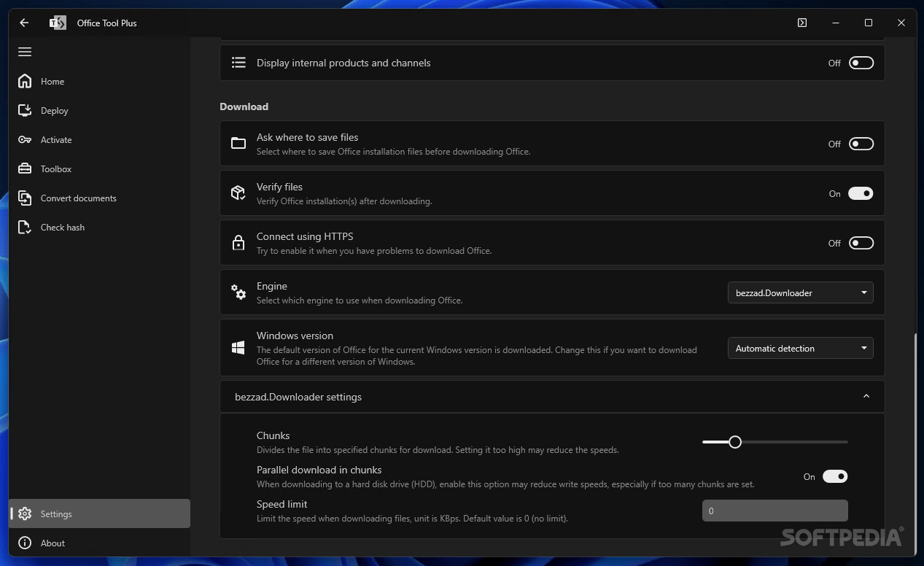Image resolution: width=924 pixels, height=566 pixels.
Task: Open the Activate page
Action: [x=100, y=139]
